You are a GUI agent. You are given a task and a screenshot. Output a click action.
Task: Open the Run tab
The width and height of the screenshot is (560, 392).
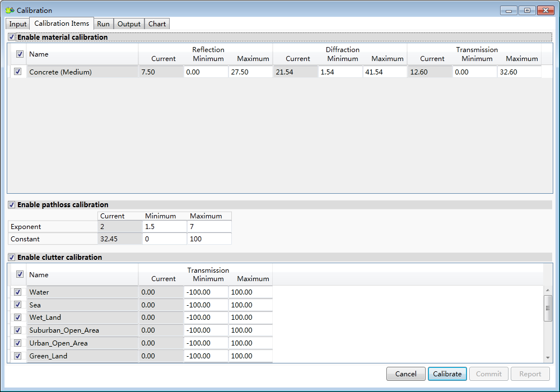pos(103,24)
